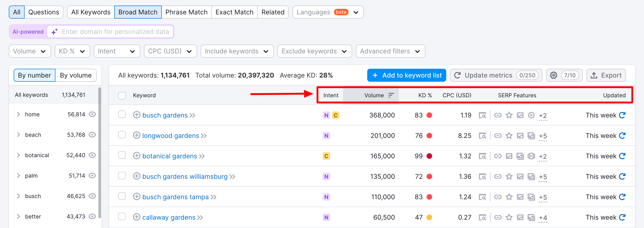Screen dimensions: 644x228
Task: Click the plus icon beside busch gardens williamsburg
Action: [137, 176]
